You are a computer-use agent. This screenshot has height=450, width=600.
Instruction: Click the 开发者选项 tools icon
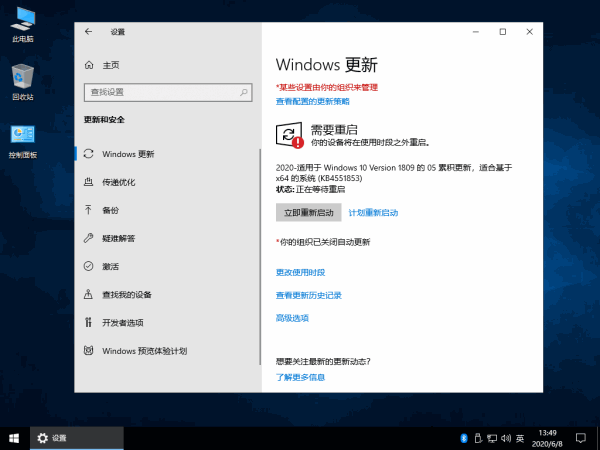[x=88, y=322]
